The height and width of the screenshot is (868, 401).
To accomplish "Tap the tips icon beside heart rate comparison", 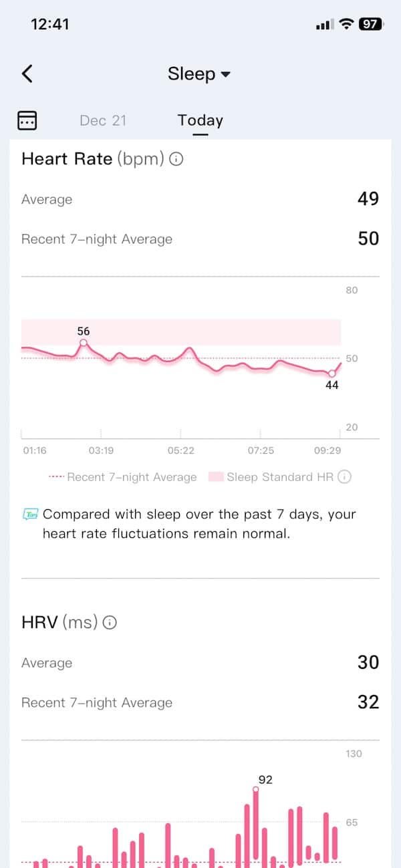I will pos(31,515).
